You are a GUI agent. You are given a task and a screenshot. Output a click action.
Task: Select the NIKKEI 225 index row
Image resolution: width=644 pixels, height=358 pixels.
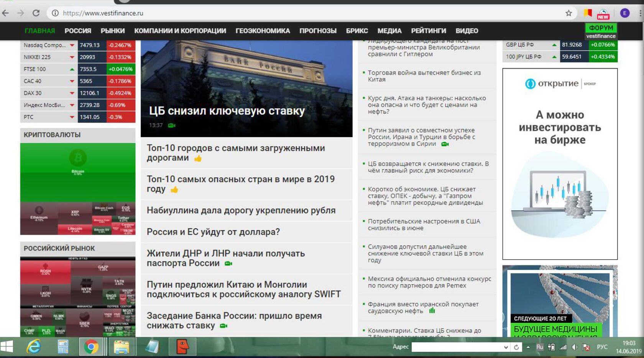point(78,57)
